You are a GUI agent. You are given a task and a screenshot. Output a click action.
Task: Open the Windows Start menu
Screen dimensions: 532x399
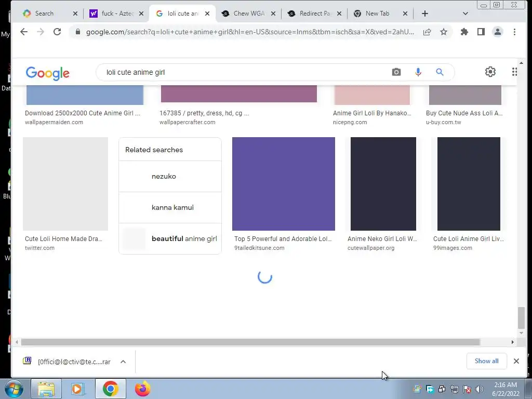14,389
